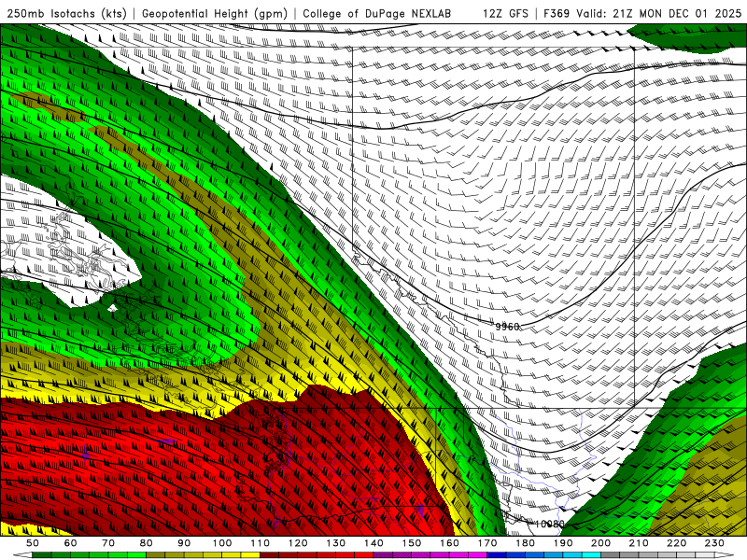This screenshot has height=560, width=747.
Task: Click the 50 value on the color scale
Action: (33, 543)
